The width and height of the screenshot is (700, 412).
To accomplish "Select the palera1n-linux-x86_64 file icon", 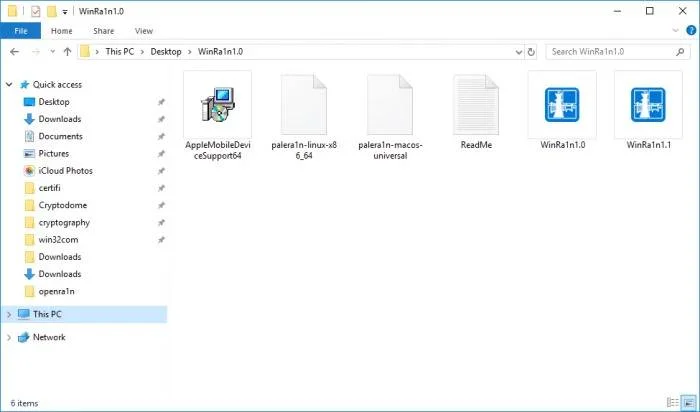I will coord(304,105).
